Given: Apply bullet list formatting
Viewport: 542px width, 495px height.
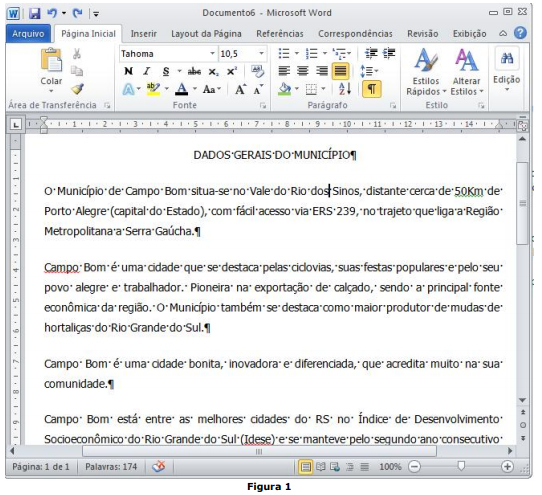Looking at the screenshot, I should 284,53.
